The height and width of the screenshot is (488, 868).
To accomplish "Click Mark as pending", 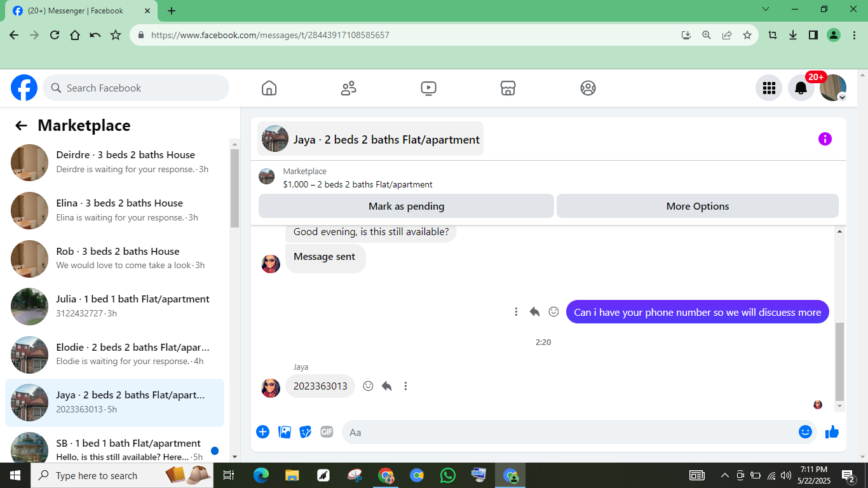I will pos(406,206).
